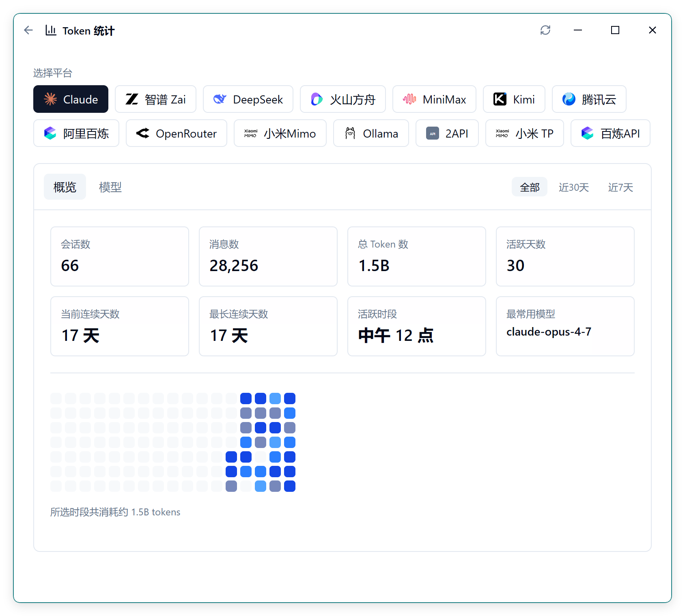Viewport: 685px width, 616px height.
Task: Choose the DeepSeek platform
Action: 248,99
